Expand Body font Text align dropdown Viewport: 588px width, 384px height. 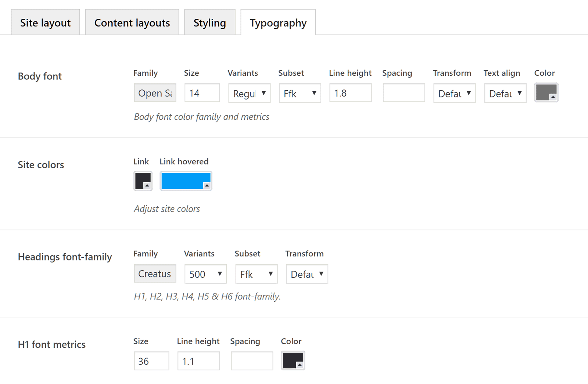coord(505,93)
